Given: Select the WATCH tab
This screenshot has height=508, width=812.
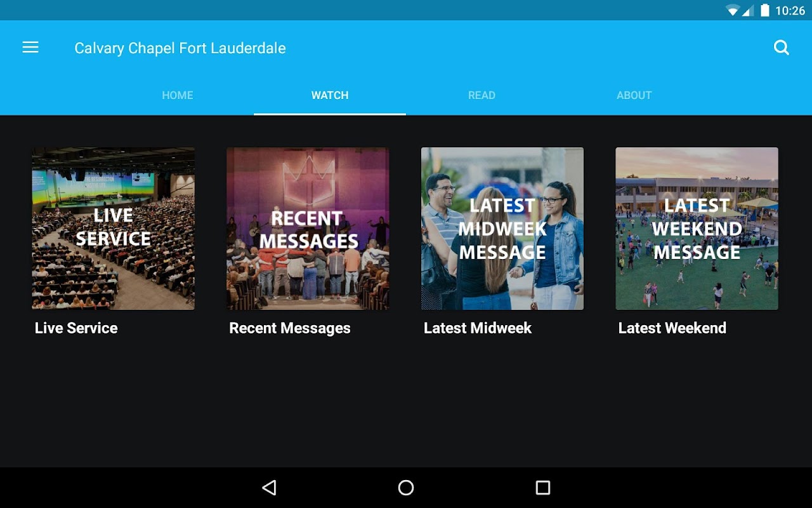Looking at the screenshot, I should 330,95.
